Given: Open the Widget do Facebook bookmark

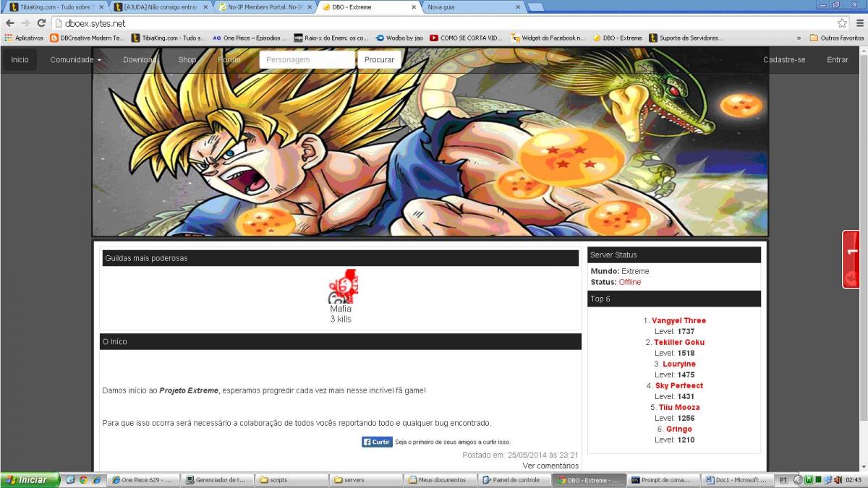Looking at the screenshot, I should pyautogui.click(x=548, y=38).
